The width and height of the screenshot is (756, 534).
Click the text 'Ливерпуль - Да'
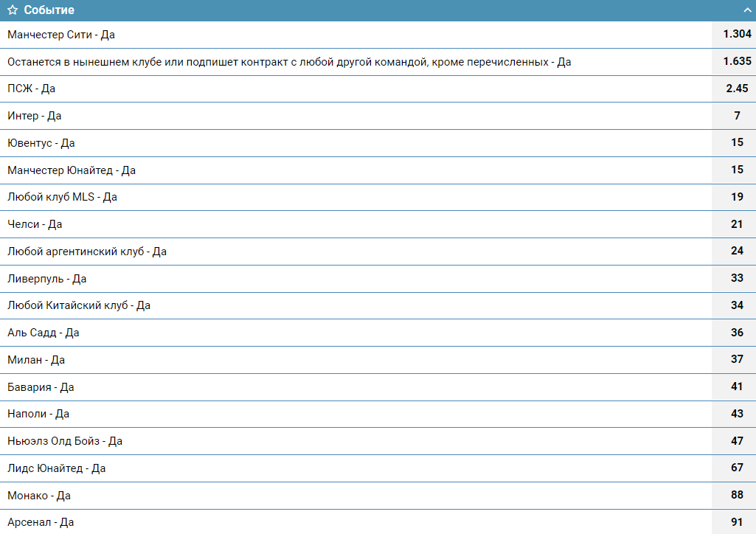[x=46, y=279]
